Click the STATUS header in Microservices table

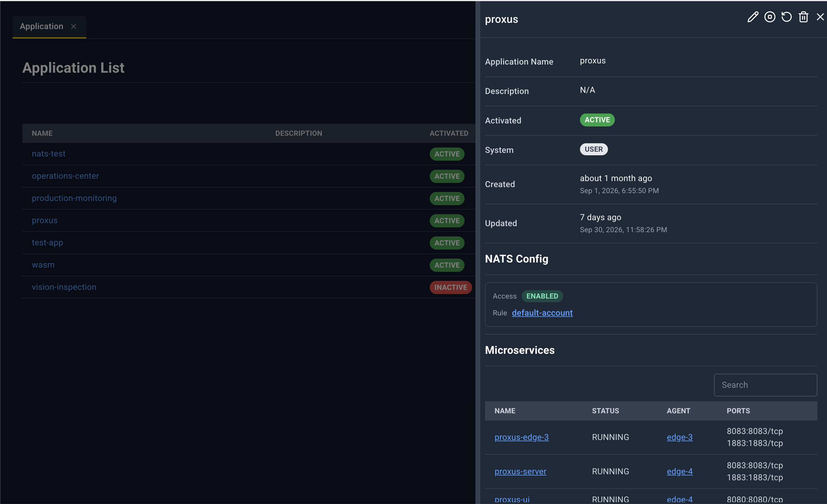pyautogui.click(x=605, y=411)
